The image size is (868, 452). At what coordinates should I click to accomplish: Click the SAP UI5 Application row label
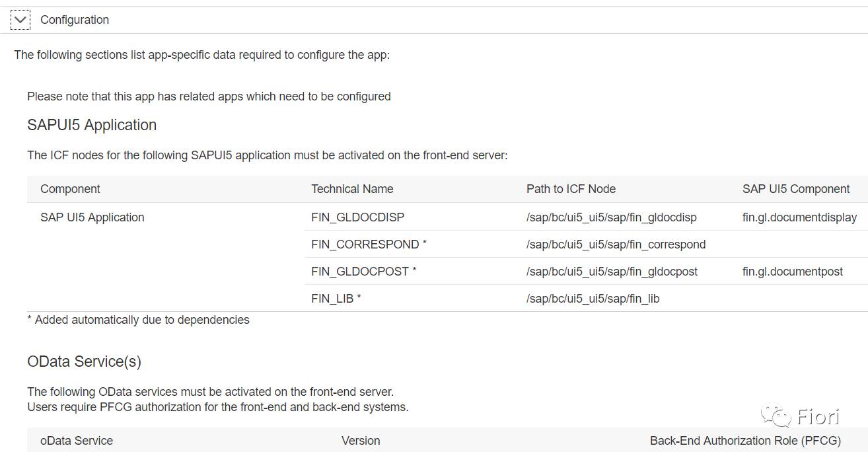[92, 217]
